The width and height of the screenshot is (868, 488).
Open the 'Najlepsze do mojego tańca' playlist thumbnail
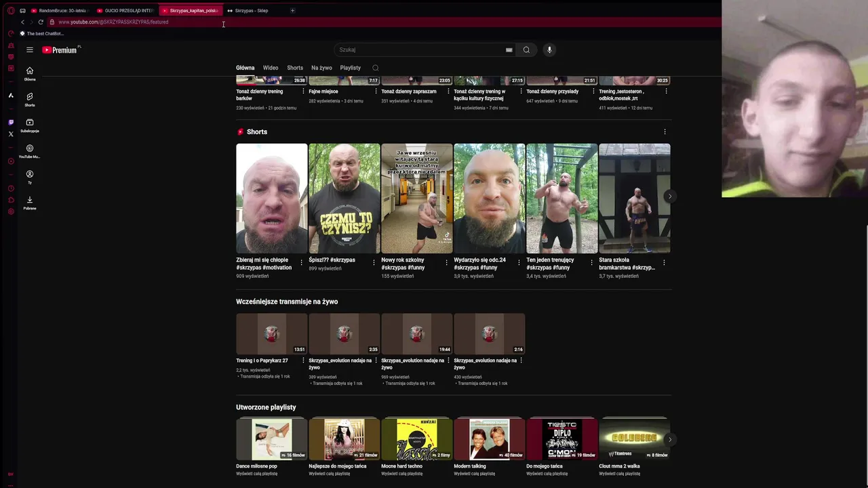344,439
